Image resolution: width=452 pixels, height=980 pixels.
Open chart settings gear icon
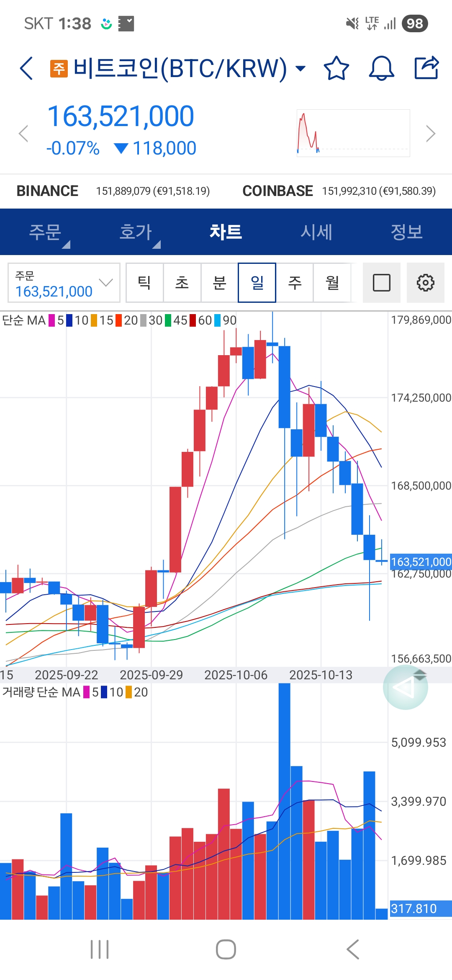(425, 283)
